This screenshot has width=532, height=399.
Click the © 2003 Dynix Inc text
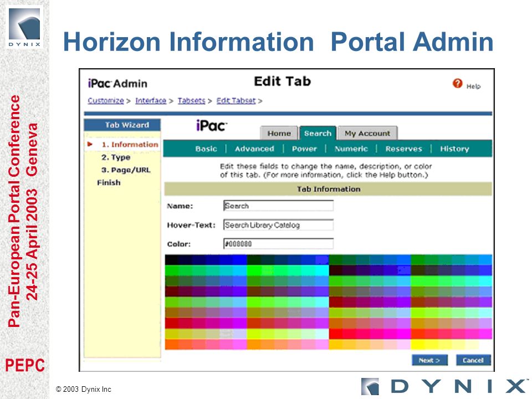(x=84, y=389)
